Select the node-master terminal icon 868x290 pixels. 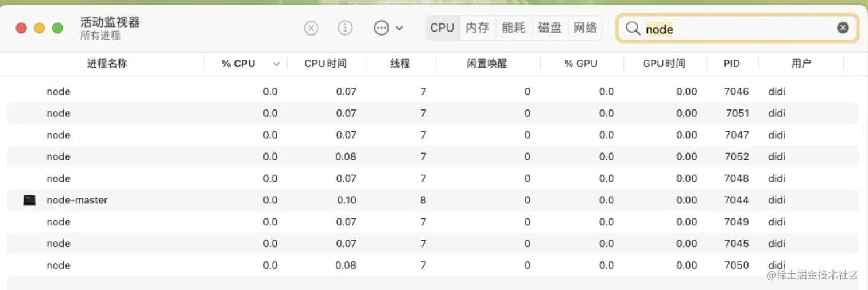[x=29, y=201]
